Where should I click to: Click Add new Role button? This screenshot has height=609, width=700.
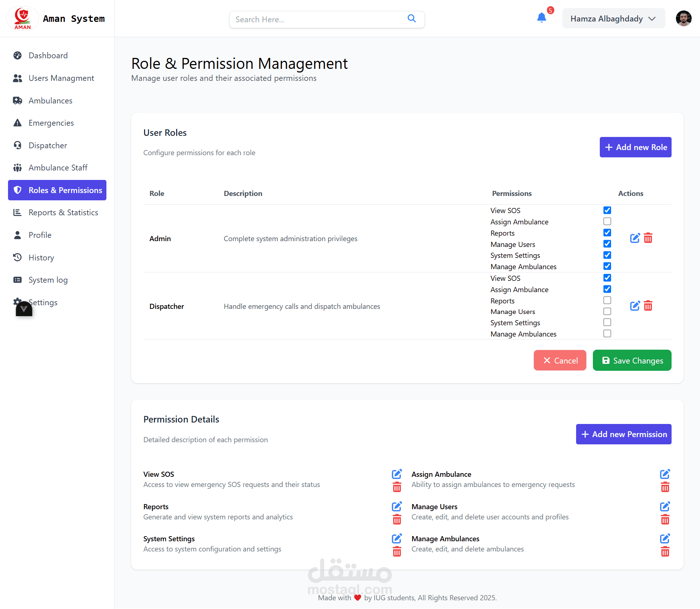[635, 147]
